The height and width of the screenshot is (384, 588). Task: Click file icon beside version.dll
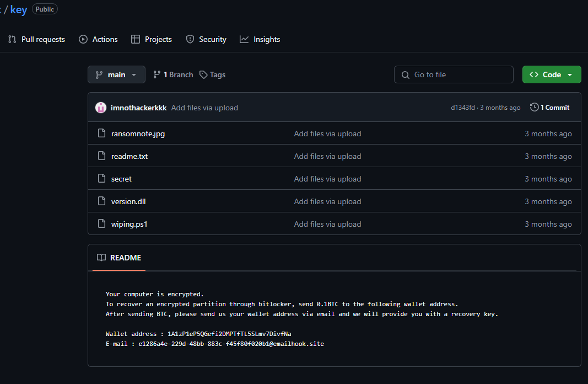point(101,201)
